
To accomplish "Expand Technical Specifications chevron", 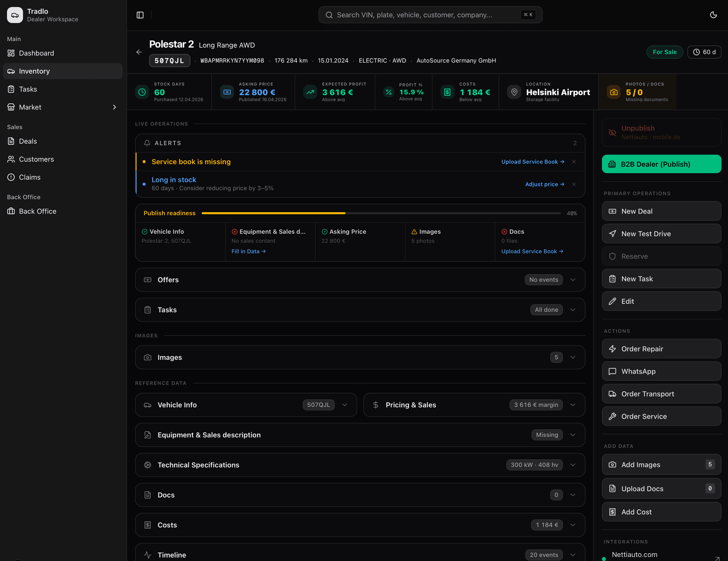I will coord(573,465).
